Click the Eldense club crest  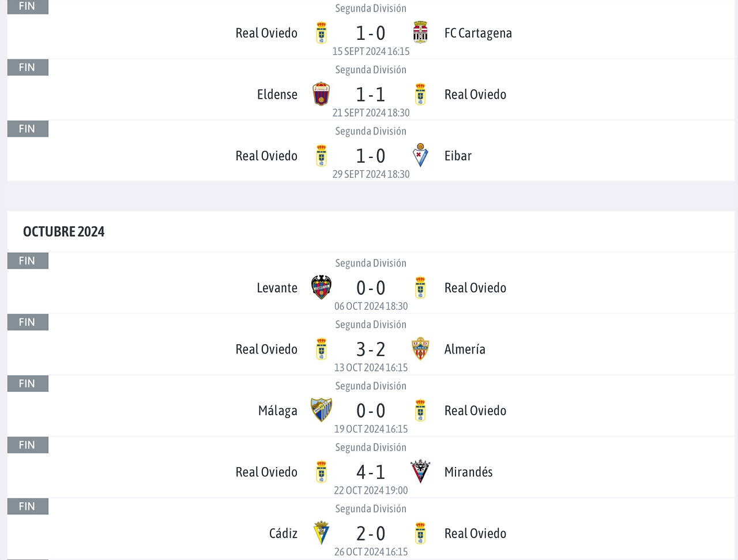(321, 94)
